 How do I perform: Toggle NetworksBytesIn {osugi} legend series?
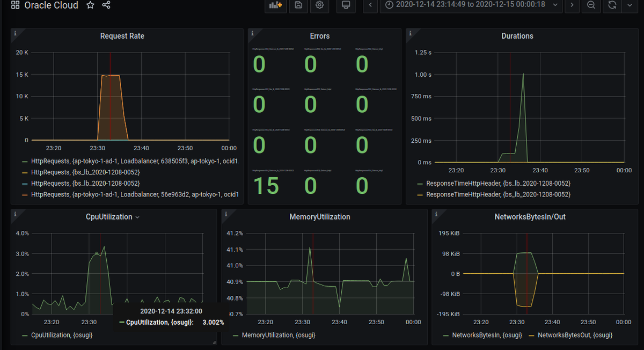487,335
